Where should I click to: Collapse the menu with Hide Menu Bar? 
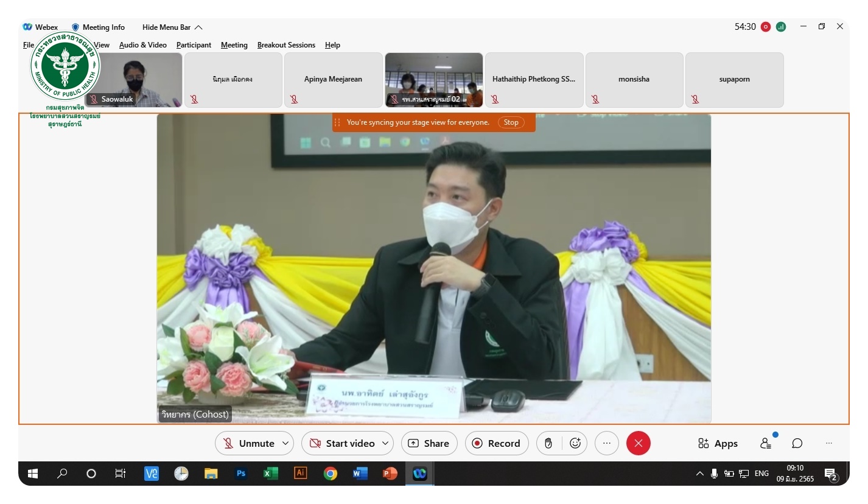click(x=172, y=27)
